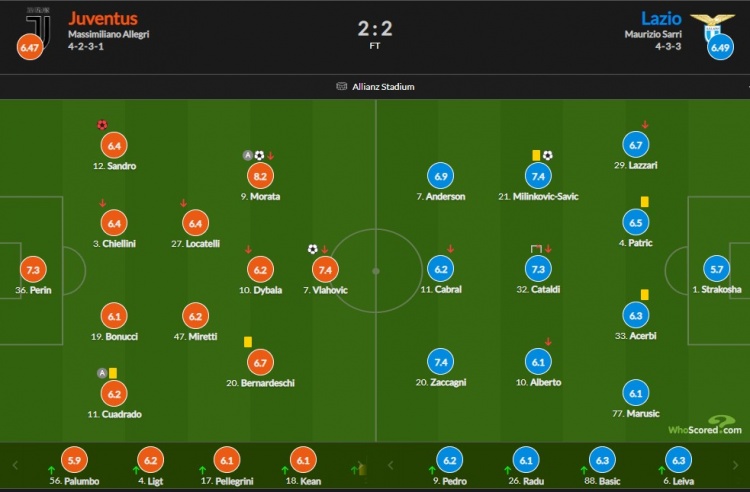Click the Lazio eagle crest
The height and width of the screenshot is (492, 750).
click(712, 26)
